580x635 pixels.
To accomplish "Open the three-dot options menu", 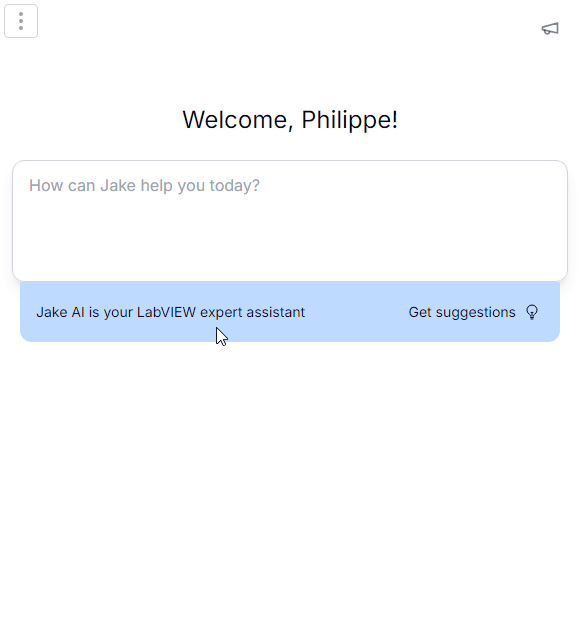I will 21,21.
